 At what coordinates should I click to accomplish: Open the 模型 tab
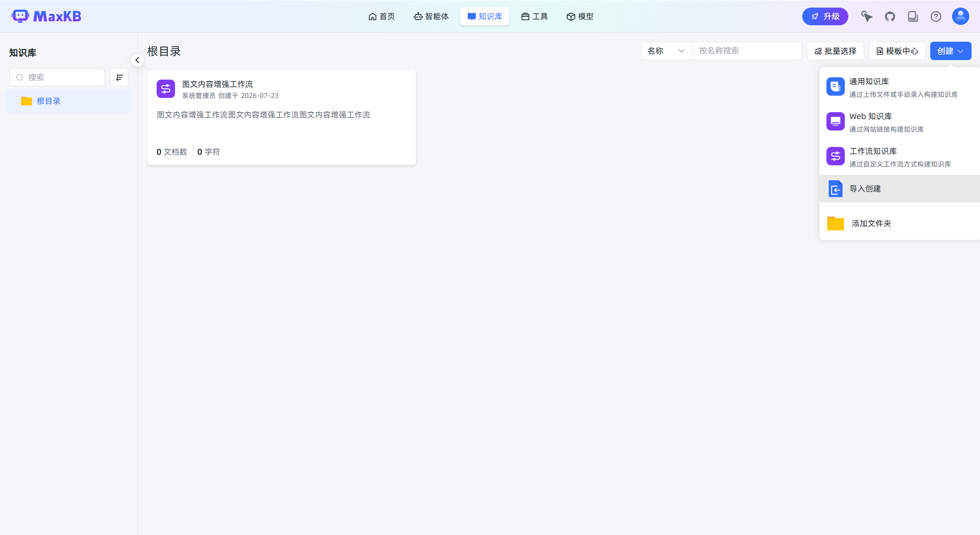click(580, 16)
